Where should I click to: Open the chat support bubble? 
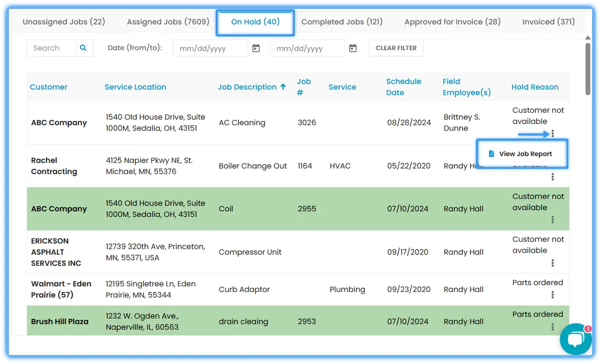coord(576,339)
